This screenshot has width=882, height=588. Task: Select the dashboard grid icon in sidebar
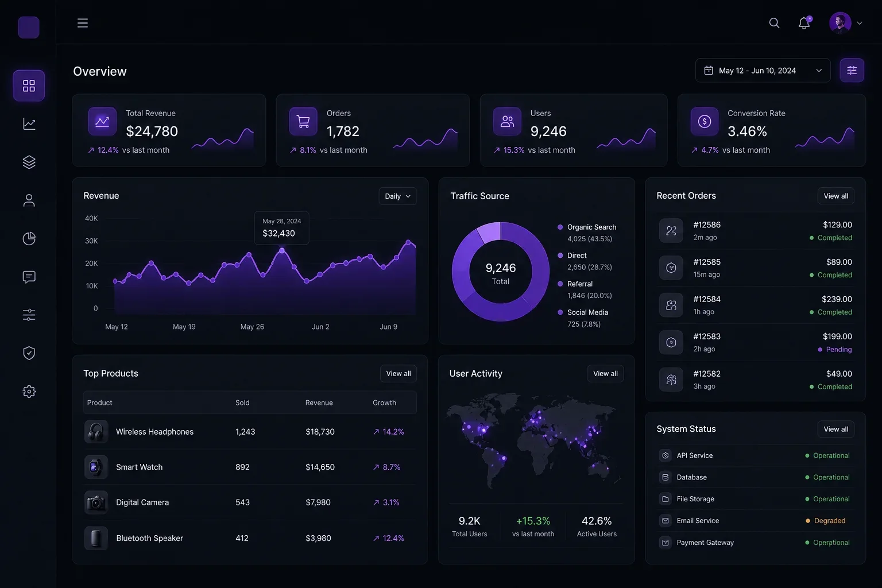[29, 86]
